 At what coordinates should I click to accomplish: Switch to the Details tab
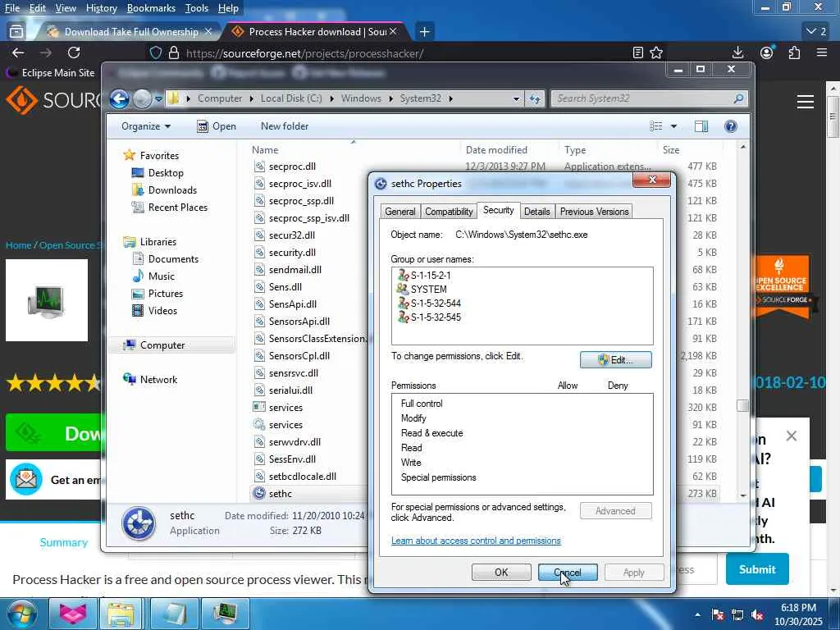tap(536, 212)
